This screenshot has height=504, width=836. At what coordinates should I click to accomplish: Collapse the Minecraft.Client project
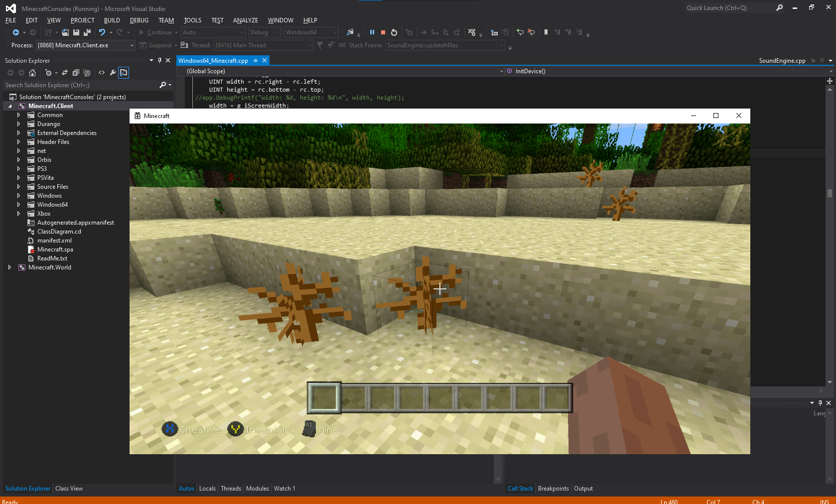(9, 106)
